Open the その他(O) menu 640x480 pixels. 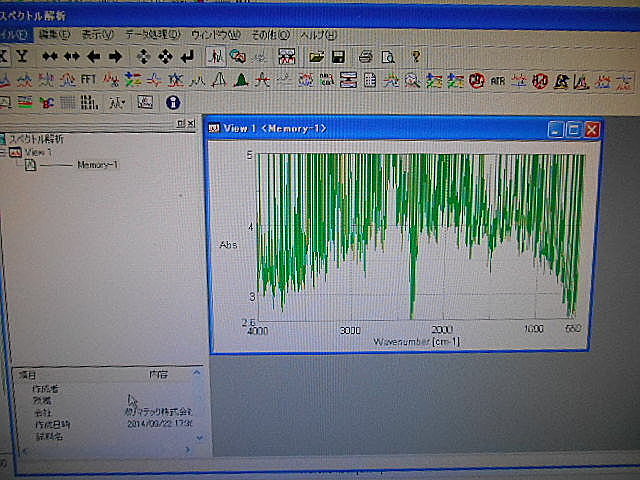coord(270,35)
